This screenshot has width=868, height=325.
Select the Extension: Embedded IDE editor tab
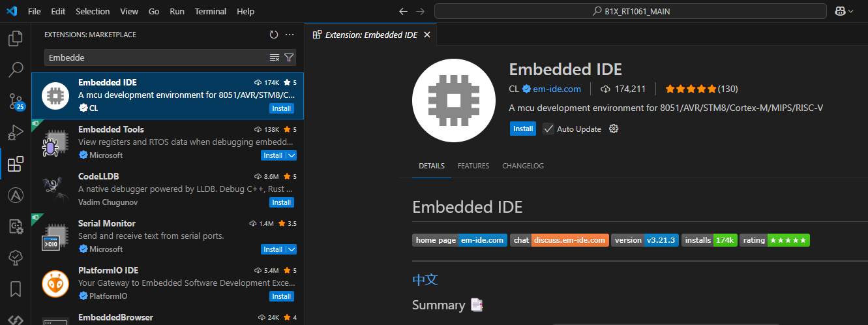(x=370, y=35)
